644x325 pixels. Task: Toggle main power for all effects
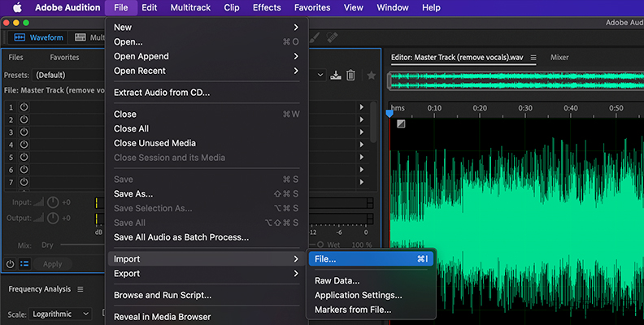point(10,264)
